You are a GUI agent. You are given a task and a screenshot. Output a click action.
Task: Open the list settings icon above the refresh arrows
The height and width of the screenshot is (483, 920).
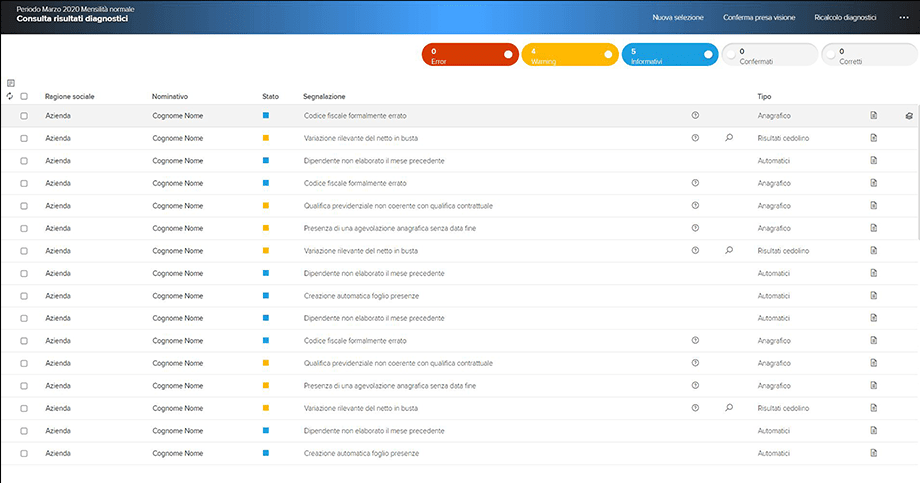click(11, 83)
